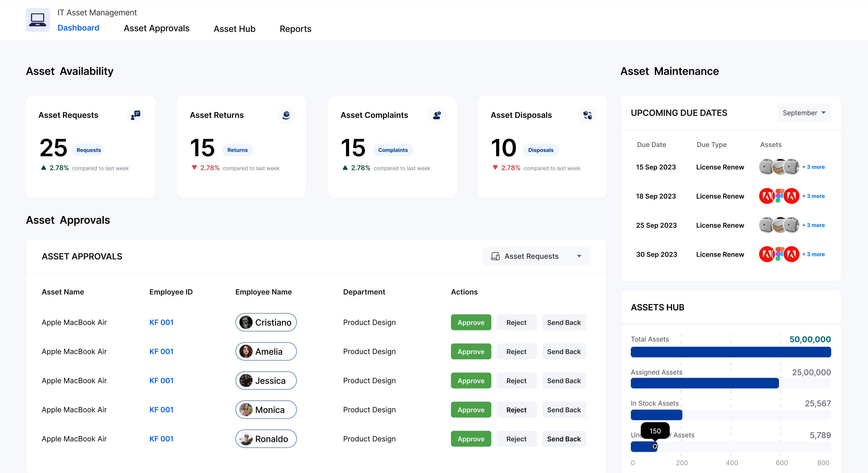
Task: Click the Asset Approvals table icon
Action: pos(494,256)
